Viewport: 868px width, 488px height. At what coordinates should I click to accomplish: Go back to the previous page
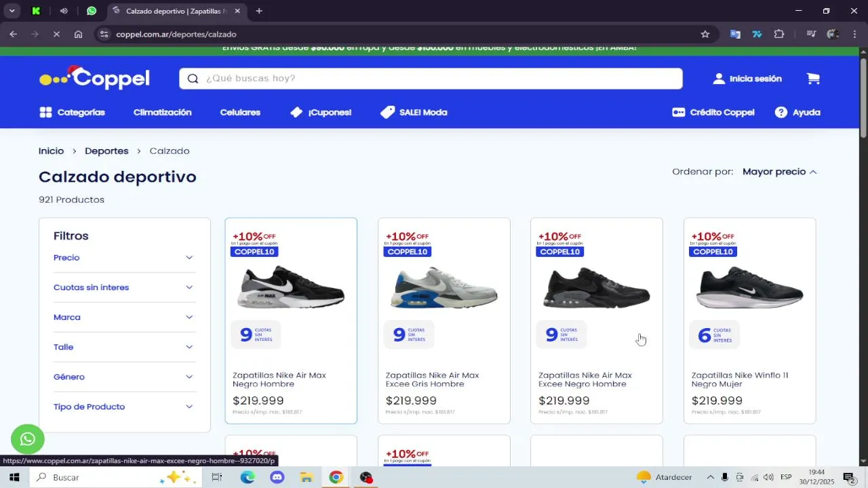pos(14,34)
